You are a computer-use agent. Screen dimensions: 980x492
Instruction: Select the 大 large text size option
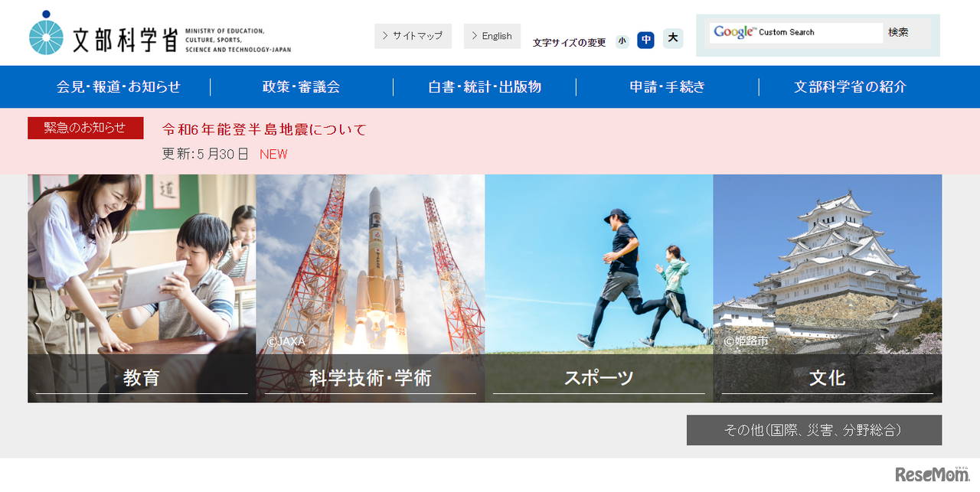tap(672, 38)
